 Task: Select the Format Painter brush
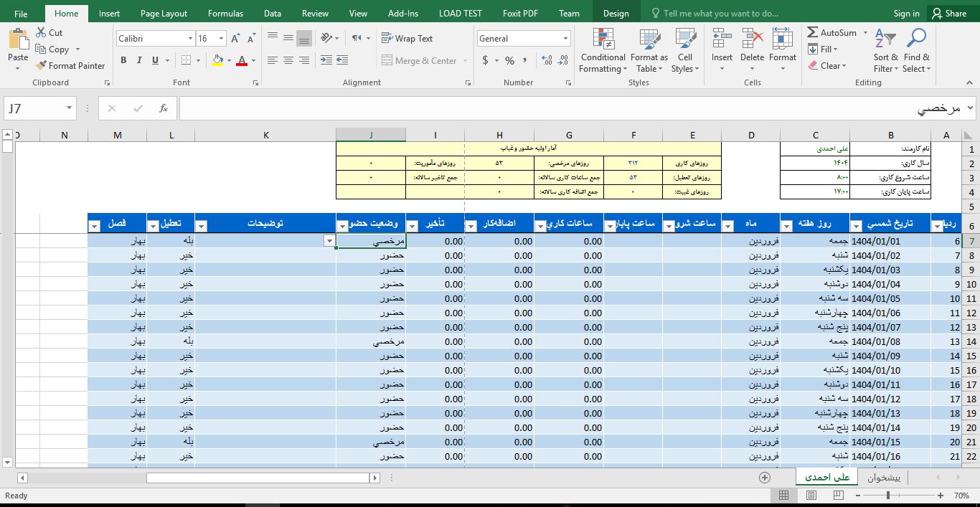click(x=41, y=66)
